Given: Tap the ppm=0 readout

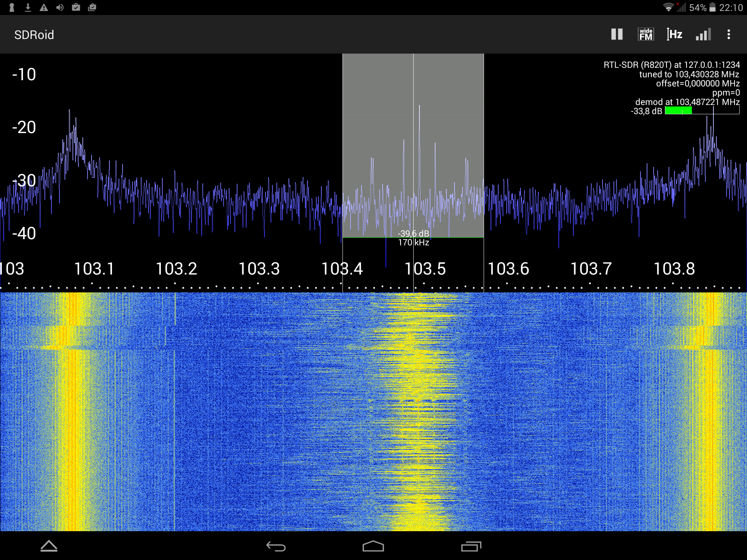Looking at the screenshot, I should click(x=726, y=93).
